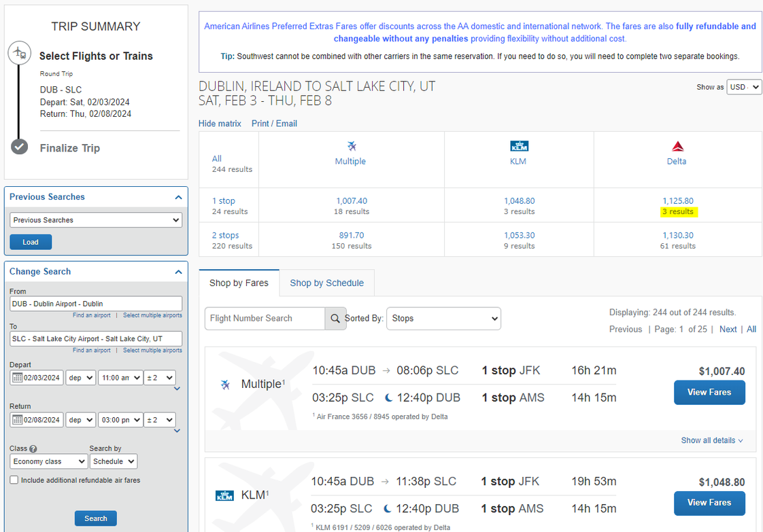Click the To airport input field
Image resolution: width=763 pixels, height=532 pixels.
click(x=96, y=339)
